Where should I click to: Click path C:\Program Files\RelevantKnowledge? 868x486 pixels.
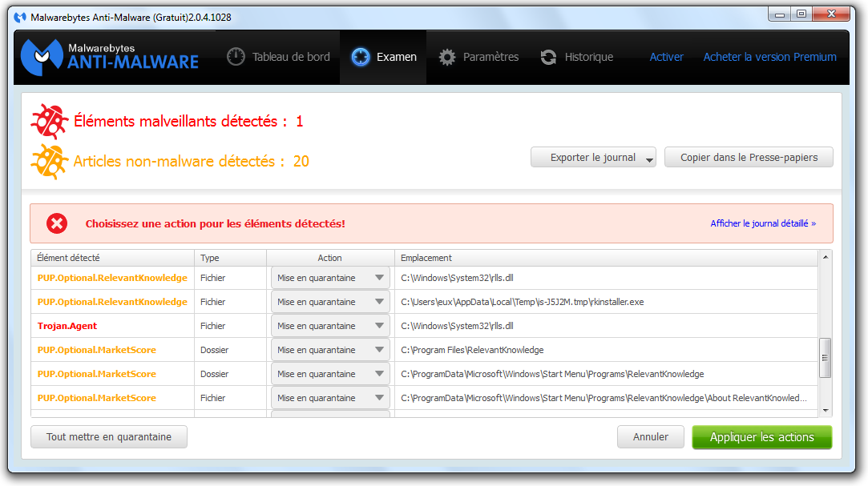(x=472, y=350)
